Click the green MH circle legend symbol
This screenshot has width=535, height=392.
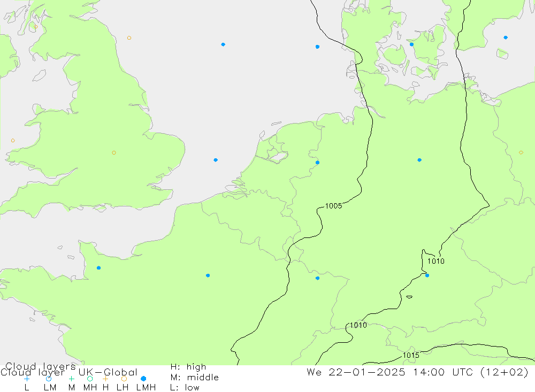coord(90,379)
